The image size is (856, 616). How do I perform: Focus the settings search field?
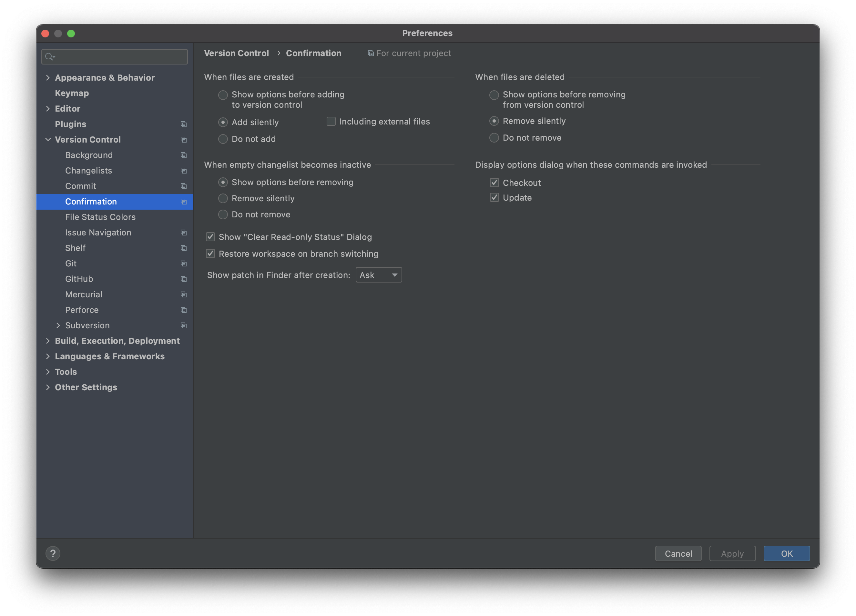[121, 56]
